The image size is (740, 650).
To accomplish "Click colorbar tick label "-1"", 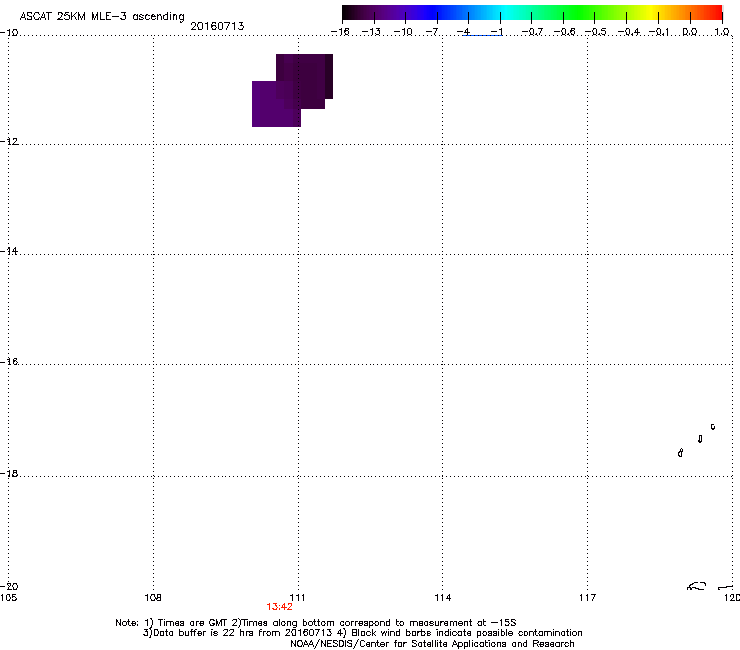I will (496, 32).
